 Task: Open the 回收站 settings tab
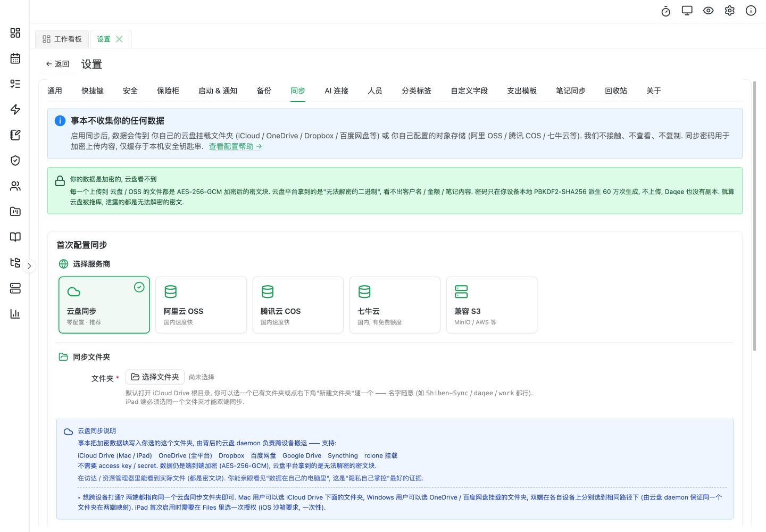[616, 91]
